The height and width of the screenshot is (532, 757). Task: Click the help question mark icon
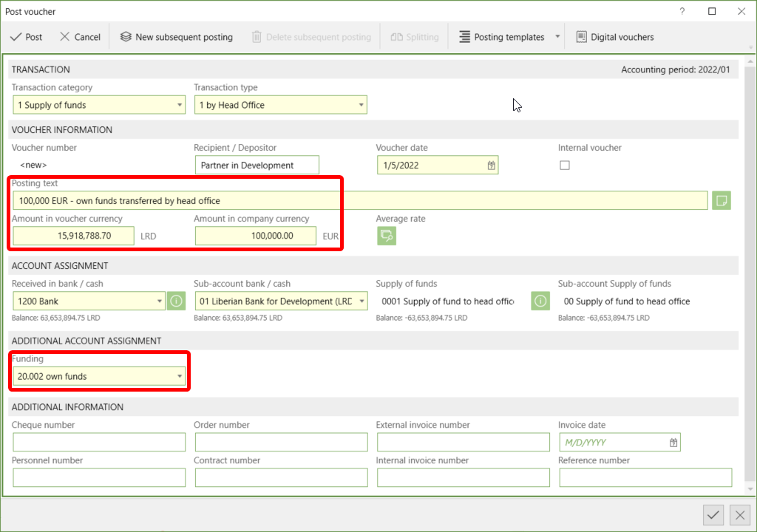pos(682,11)
